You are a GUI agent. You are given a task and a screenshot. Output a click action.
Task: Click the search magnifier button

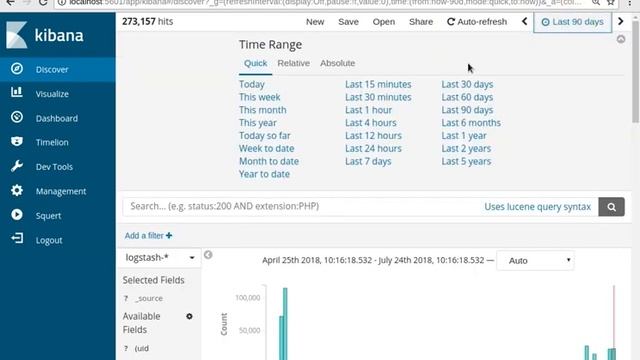611,207
